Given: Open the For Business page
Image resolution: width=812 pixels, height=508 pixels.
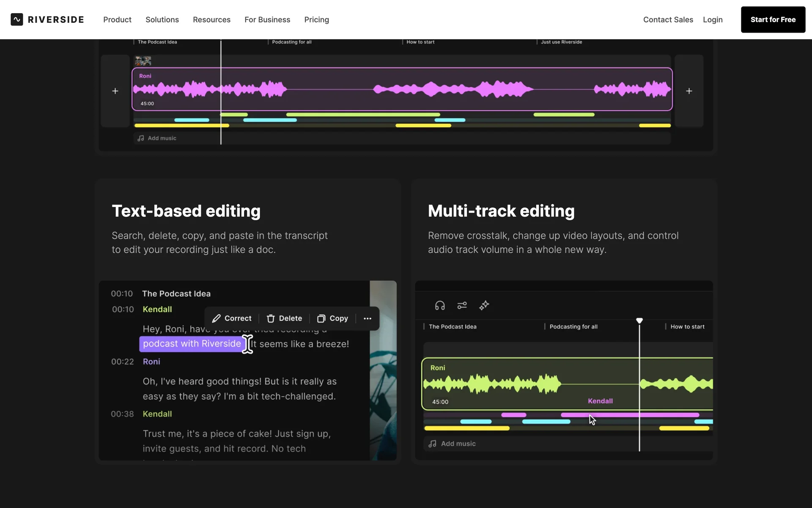Looking at the screenshot, I should click(x=267, y=19).
